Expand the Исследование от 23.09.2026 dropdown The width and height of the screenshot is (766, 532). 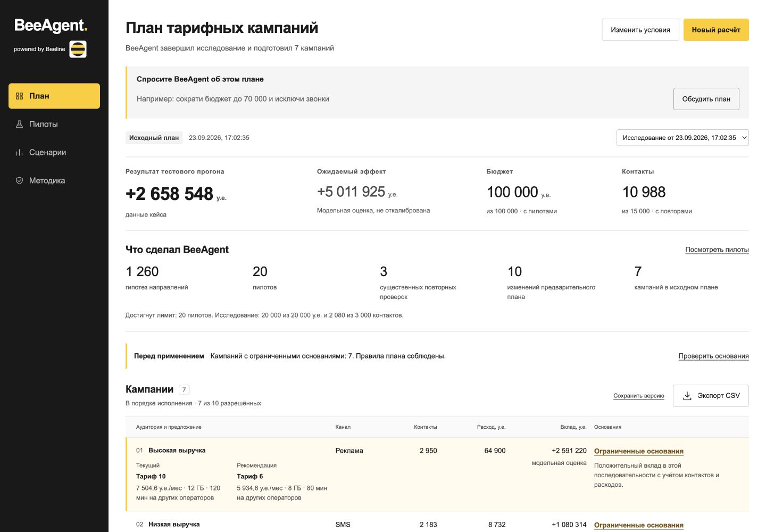(682, 137)
